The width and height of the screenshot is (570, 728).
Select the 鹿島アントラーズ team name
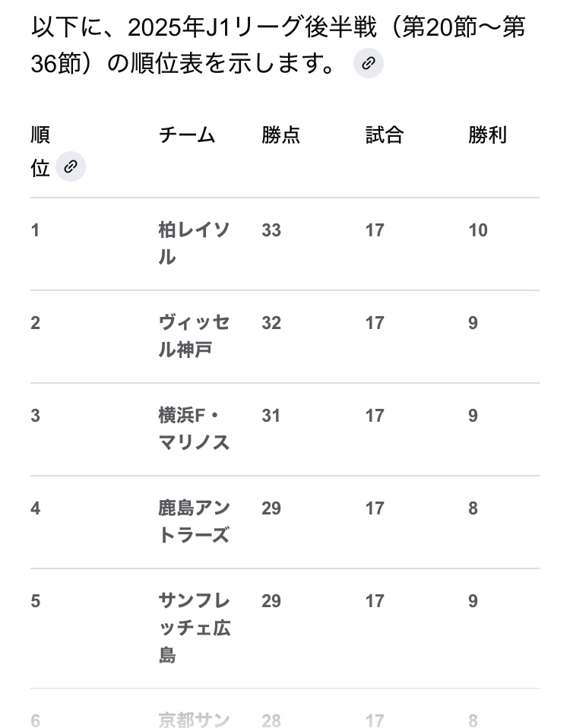[194, 521]
